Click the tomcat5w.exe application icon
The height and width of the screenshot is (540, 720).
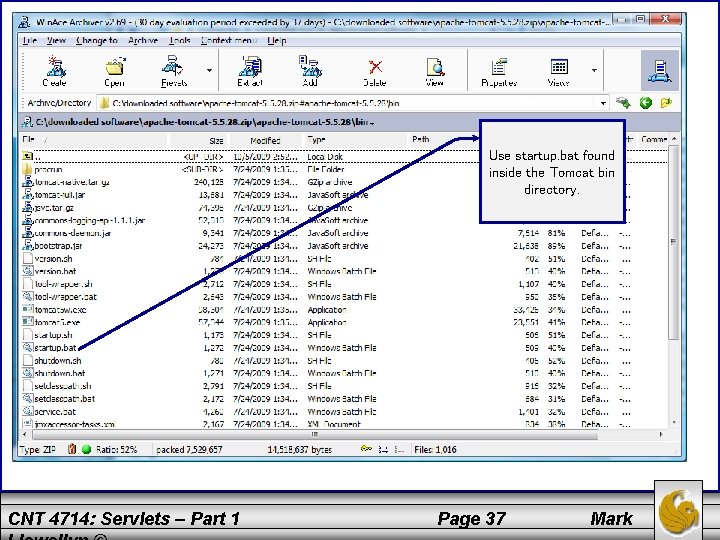tap(28, 309)
